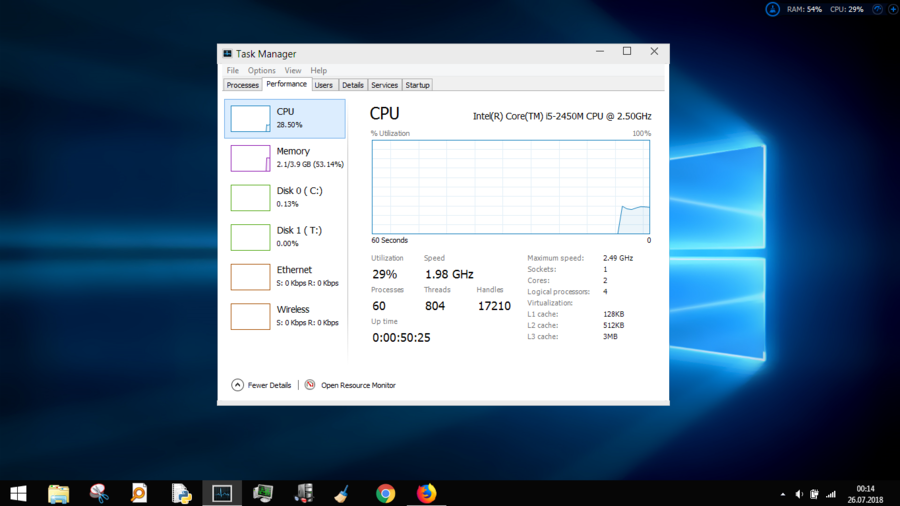This screenshot has width=900, height=506.
Task: Open the file search magnifier app in taskbar
Action: point(139,493)
